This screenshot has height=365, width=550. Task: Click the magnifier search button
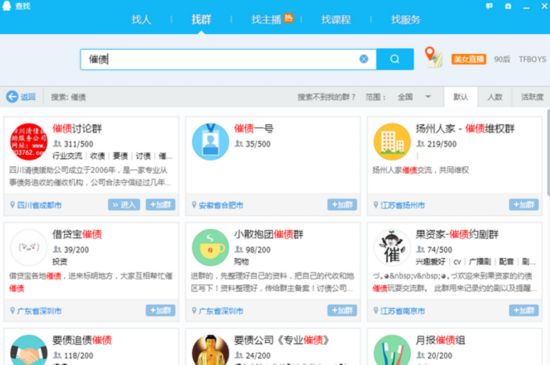coord(395,59)
